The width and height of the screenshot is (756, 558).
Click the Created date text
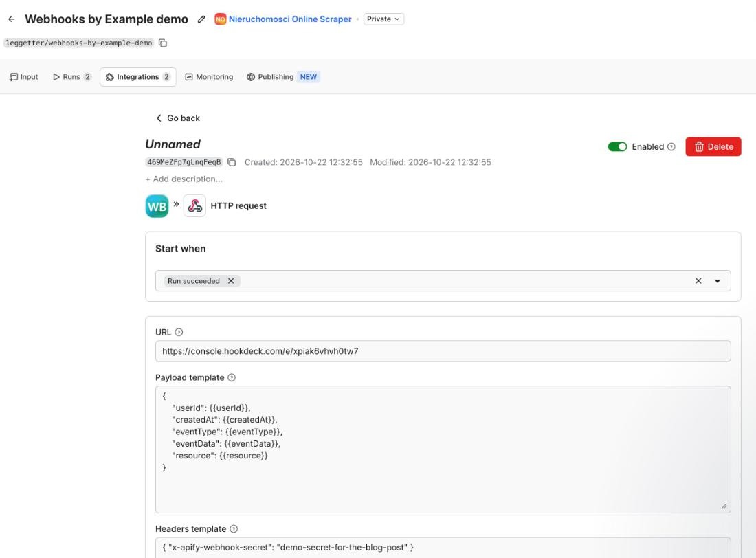(303, 163)
